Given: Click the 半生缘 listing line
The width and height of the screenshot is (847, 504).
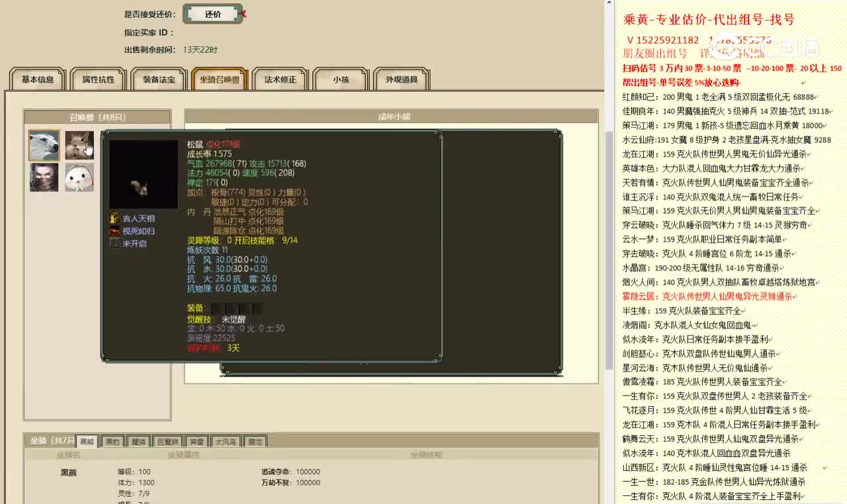Looking at the screenshot, I should pyautogui.click(x=682, y=311).
